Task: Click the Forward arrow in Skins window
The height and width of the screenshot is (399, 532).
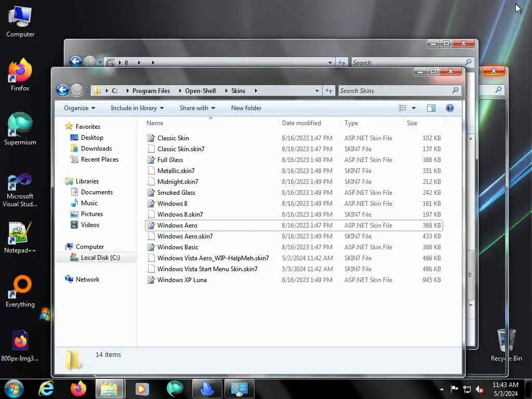Action: click(77, 90)
